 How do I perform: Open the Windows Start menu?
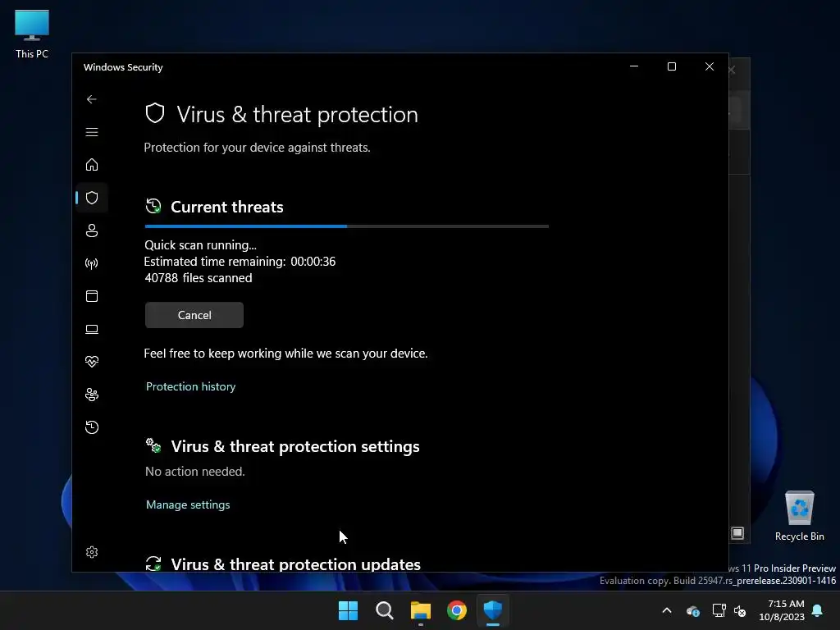tap(348, 610)
